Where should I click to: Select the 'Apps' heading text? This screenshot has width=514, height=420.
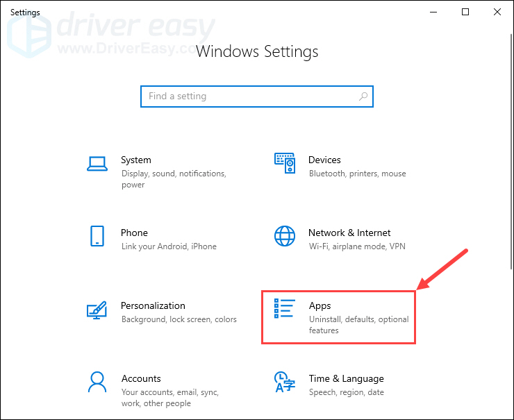point(320,305)
